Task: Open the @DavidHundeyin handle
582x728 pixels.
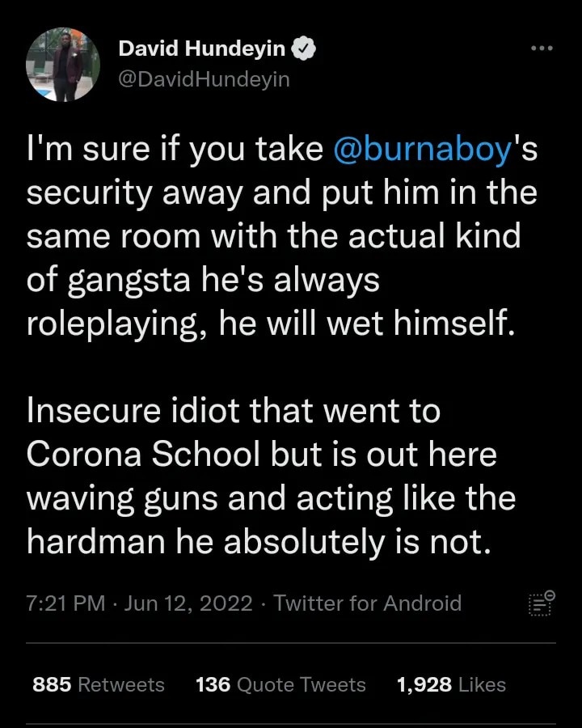Action: pyautogui.click(x=204, y=78)
